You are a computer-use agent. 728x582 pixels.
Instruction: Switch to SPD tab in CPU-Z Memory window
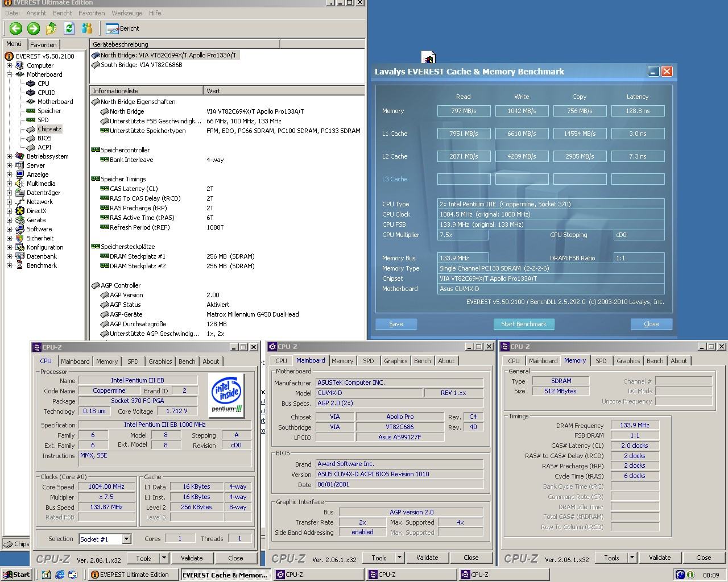click(x=601, y=361)
